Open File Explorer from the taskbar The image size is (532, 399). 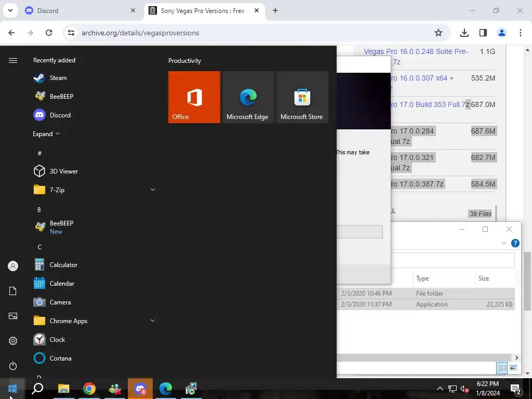click(63, 389)
